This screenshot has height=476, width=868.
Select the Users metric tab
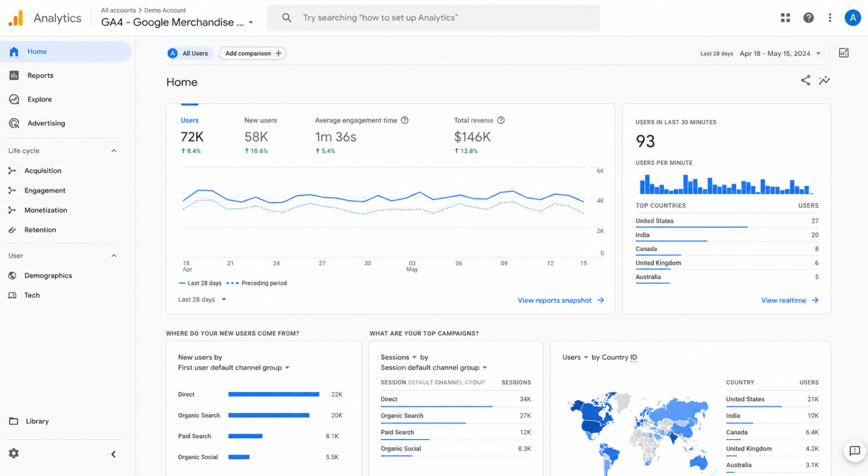[x=192, y=136]
